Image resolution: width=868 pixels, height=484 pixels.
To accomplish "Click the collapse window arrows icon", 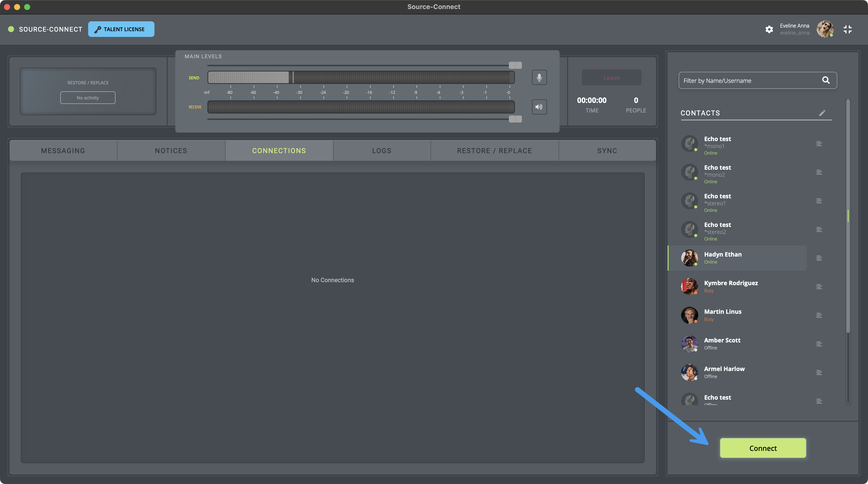I will click(847, 29).
